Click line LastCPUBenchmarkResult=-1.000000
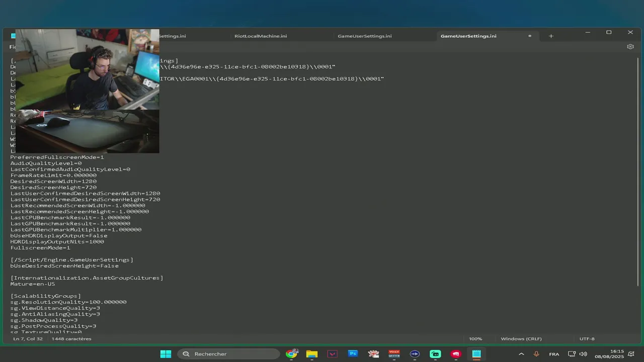 coord(70,218)
